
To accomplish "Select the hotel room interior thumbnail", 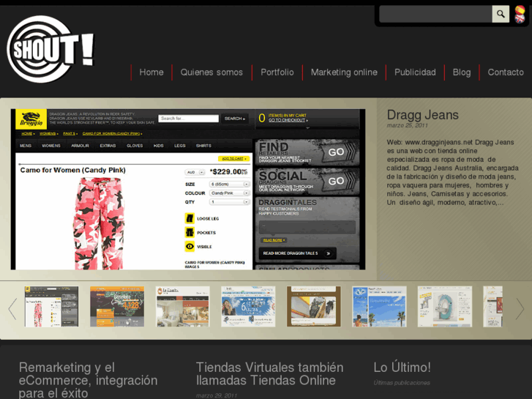I will pyautogui.click(x=182, y=306).
